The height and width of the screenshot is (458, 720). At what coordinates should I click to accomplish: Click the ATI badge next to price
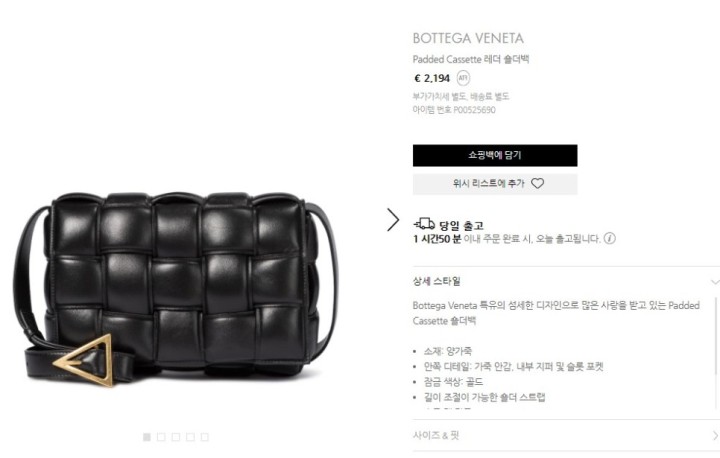tap(463, 78)
